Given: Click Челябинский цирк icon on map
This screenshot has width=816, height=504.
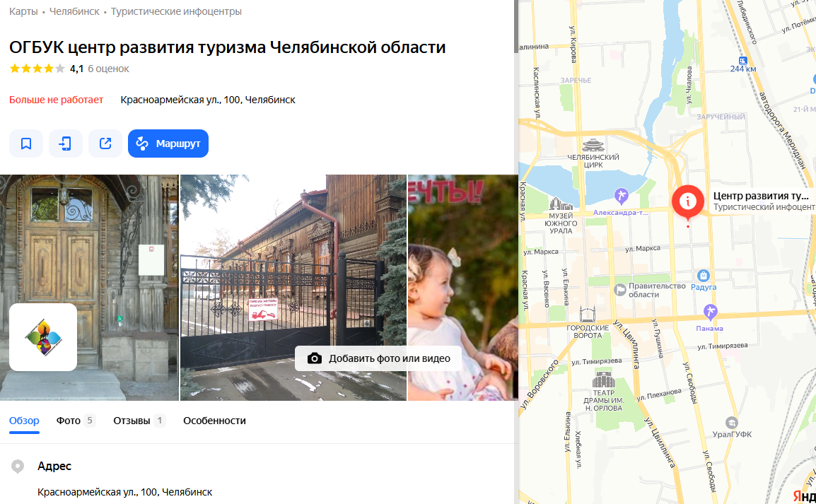Looking at the screenshot, I should 593,145.
